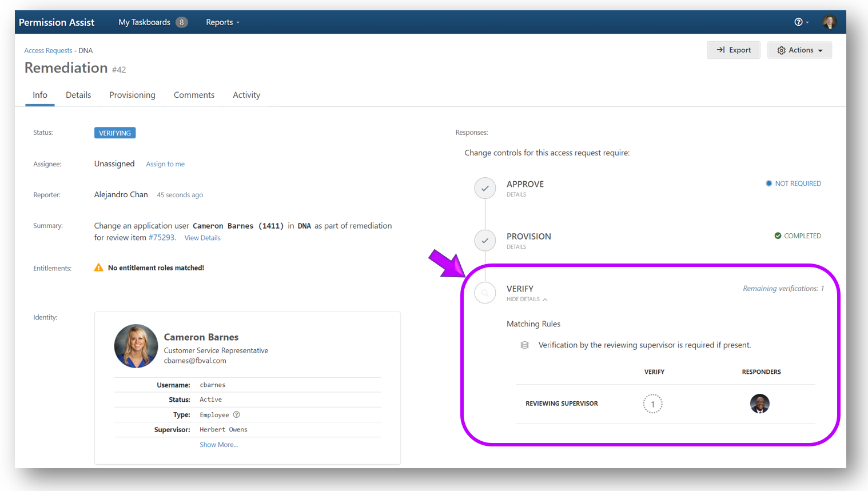The image size is (868, 491).
Task: Click the reviewing supervisor responder avatar
Action: coord(759,404)
